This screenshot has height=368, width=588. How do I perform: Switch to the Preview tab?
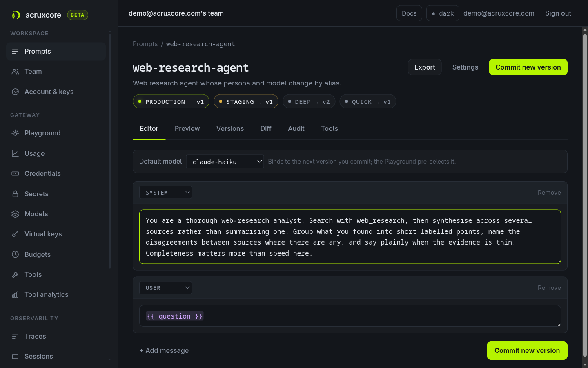tap(187, 128)
